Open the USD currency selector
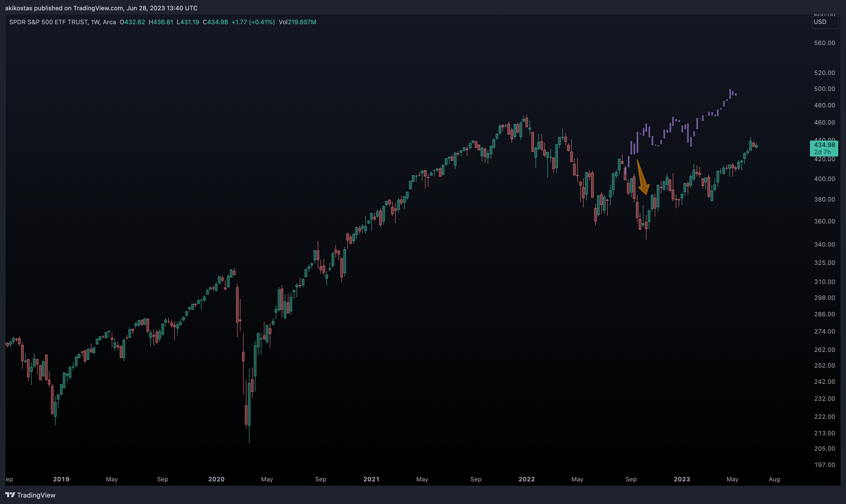This screenshot has height=504, width=846. [825, 22]
